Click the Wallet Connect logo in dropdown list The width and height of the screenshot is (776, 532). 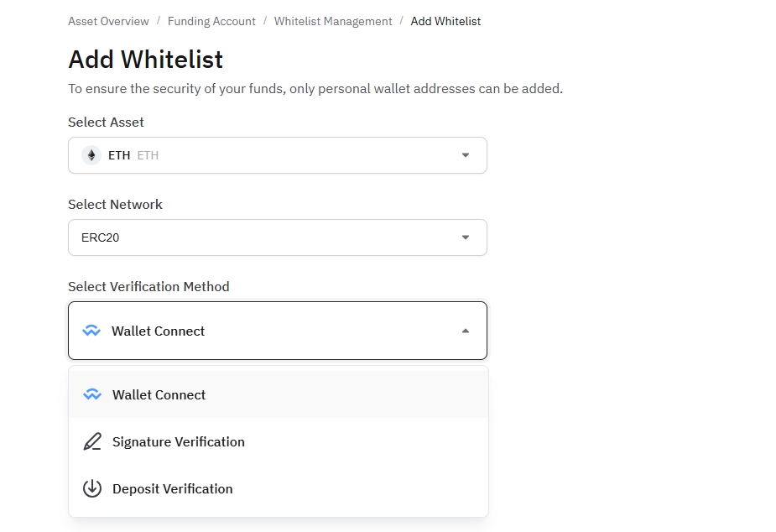pyautogui.click(x=92, y=394)
